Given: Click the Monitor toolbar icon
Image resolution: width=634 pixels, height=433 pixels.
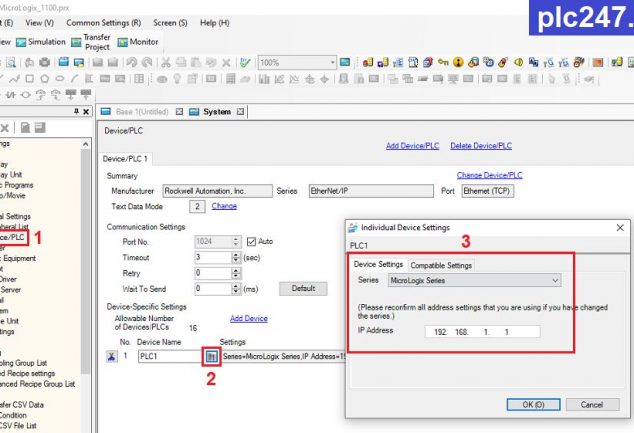Looking at the screenshot, I should click(123, 42).
